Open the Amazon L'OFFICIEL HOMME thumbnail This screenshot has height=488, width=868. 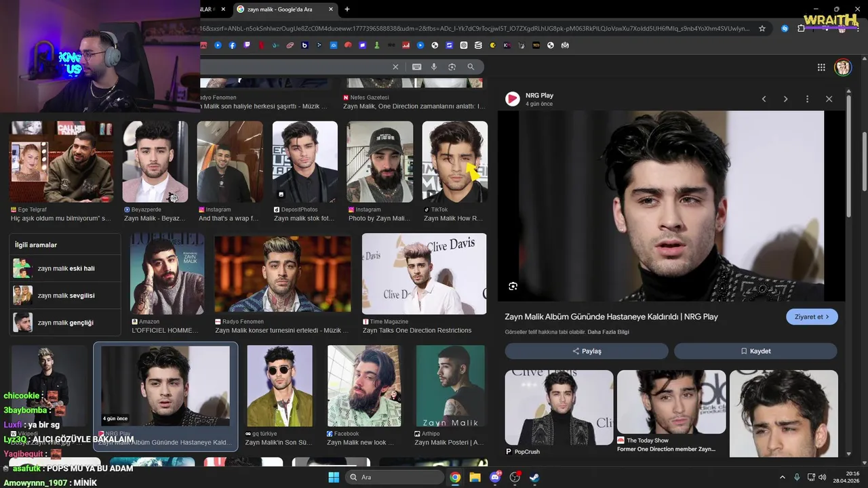[167, 274]
